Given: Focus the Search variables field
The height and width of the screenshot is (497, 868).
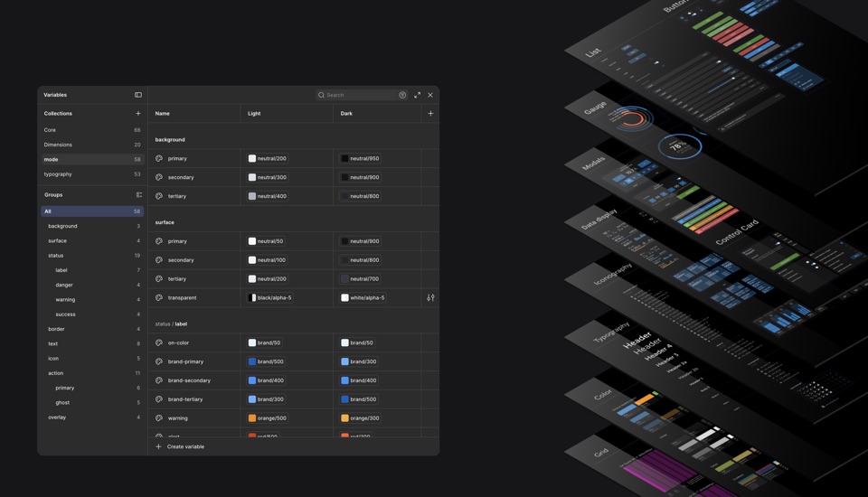Looking at the screenshot, I should [x=362, y=95].
